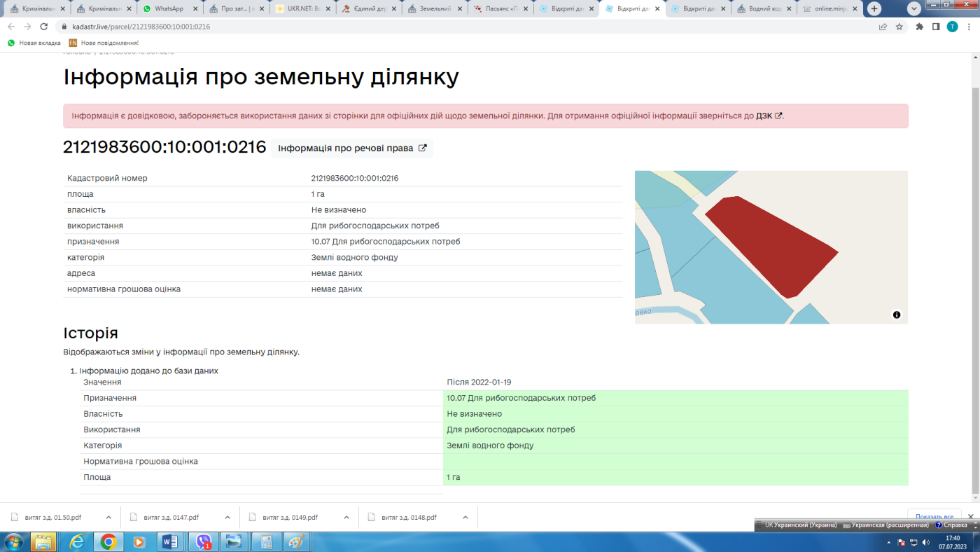Reload the page with the refresh icon

(x=44, y=27)
